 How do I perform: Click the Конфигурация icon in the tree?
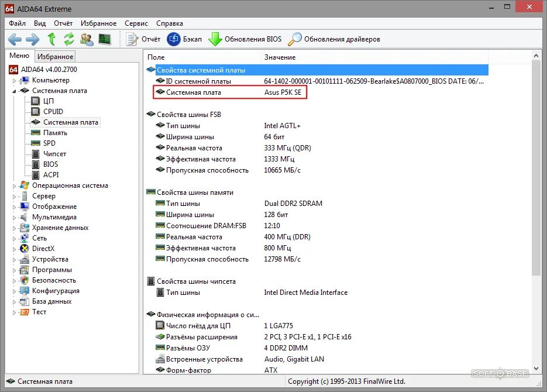[x=25, y=291]
